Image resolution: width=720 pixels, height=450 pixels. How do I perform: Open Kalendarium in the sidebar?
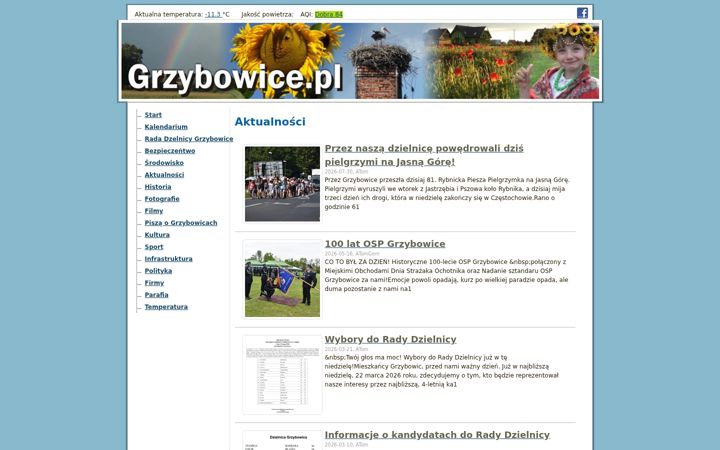166,127
